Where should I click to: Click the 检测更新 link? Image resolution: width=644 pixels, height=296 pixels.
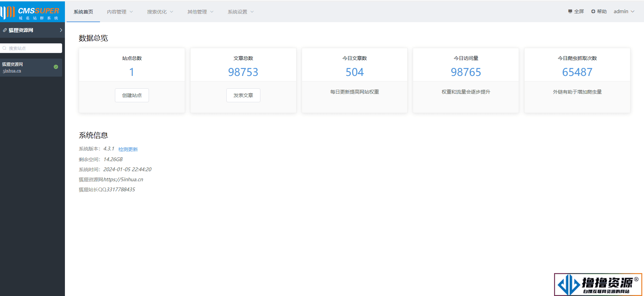128,149
